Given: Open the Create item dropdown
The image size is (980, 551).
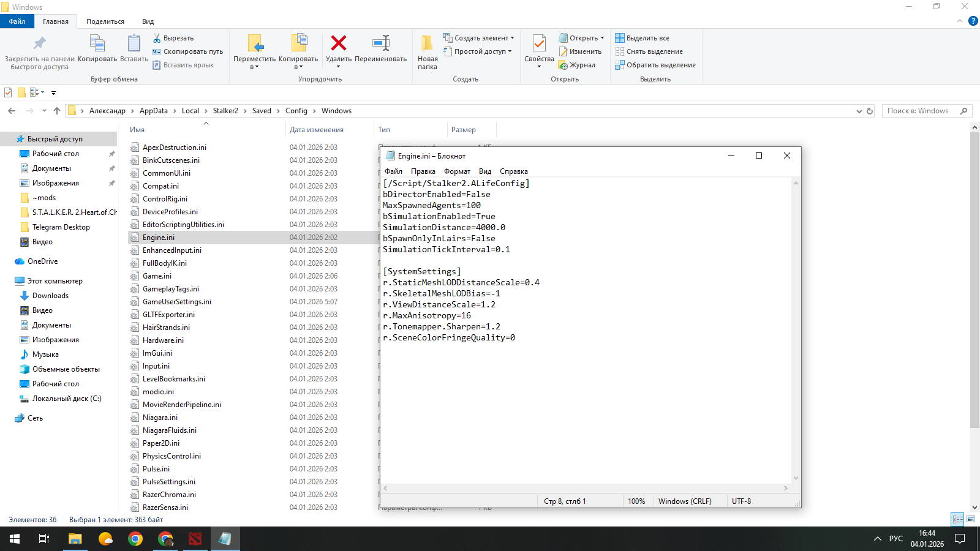Looking at the screenshot, I should click(x=478, y=38).
